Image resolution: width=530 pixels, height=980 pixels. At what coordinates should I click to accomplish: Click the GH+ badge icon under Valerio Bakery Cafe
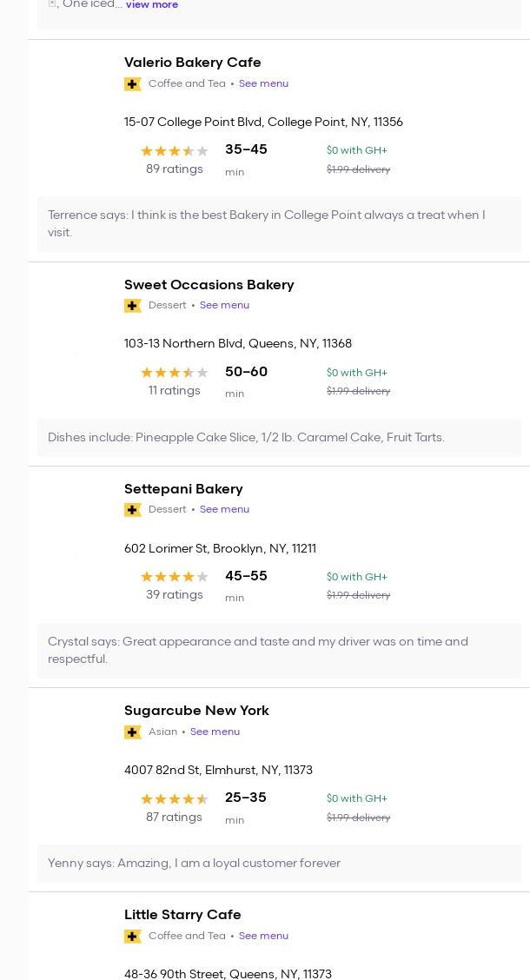pos(133,84)
